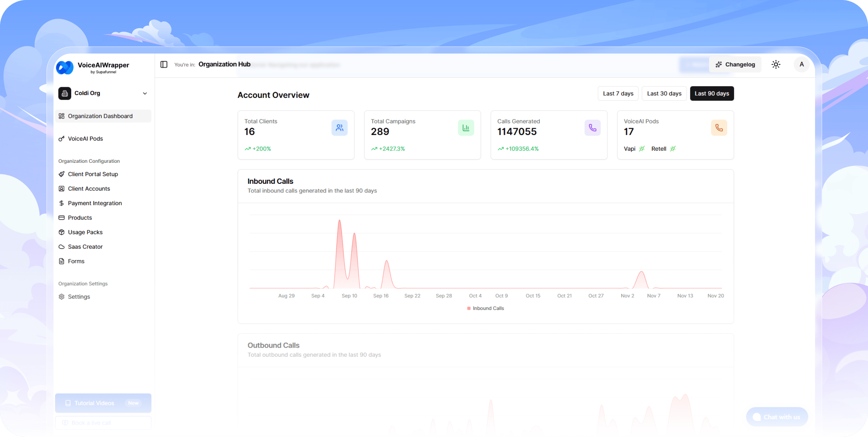The image size is (868, 437).
Task: Click the green bar-chart icon on Total Campaigns card
Action: 466,128
